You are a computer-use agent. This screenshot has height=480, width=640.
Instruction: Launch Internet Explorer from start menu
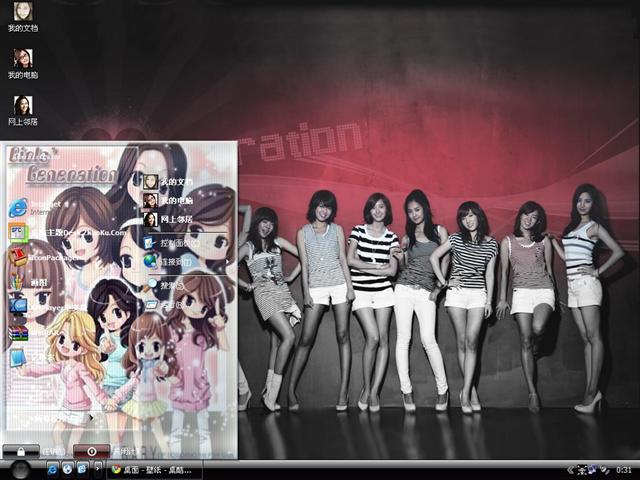point(35,207)
